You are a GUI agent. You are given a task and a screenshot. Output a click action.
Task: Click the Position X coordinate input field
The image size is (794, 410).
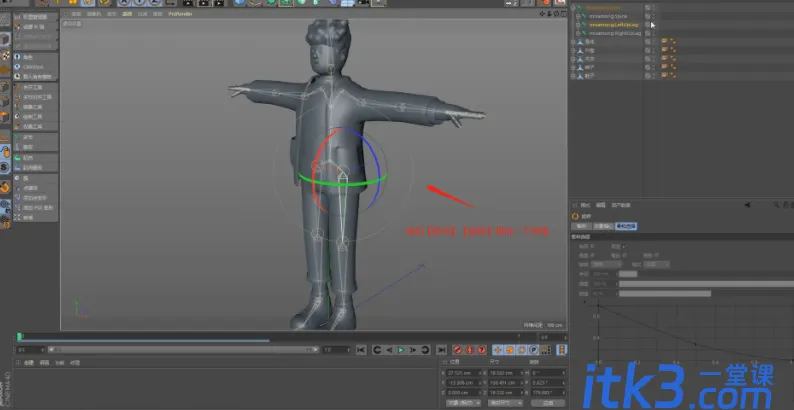[463, 373]
